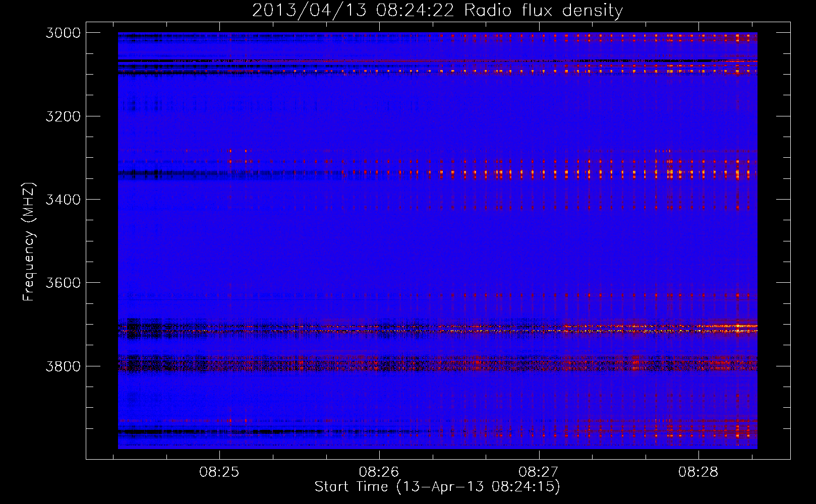The image size is (816, 504).
Task: Click the 3400 frequency tick label
Action: pos(63,200)
